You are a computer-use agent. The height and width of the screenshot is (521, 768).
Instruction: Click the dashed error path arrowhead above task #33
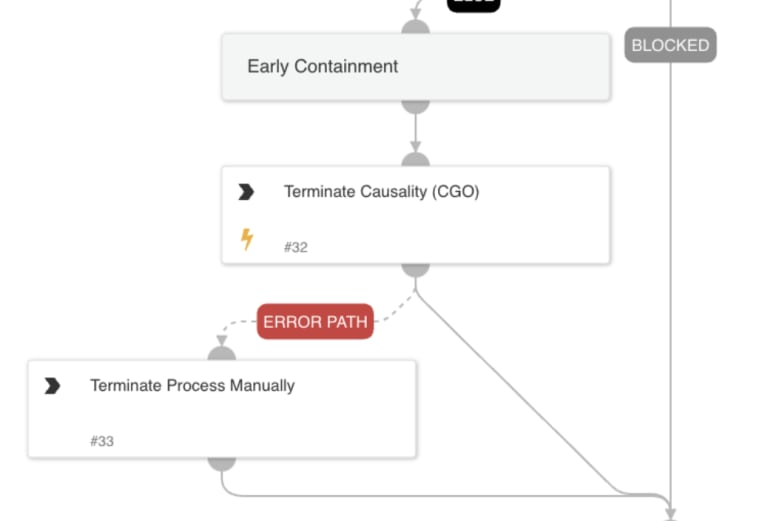(x=222, y=340)
